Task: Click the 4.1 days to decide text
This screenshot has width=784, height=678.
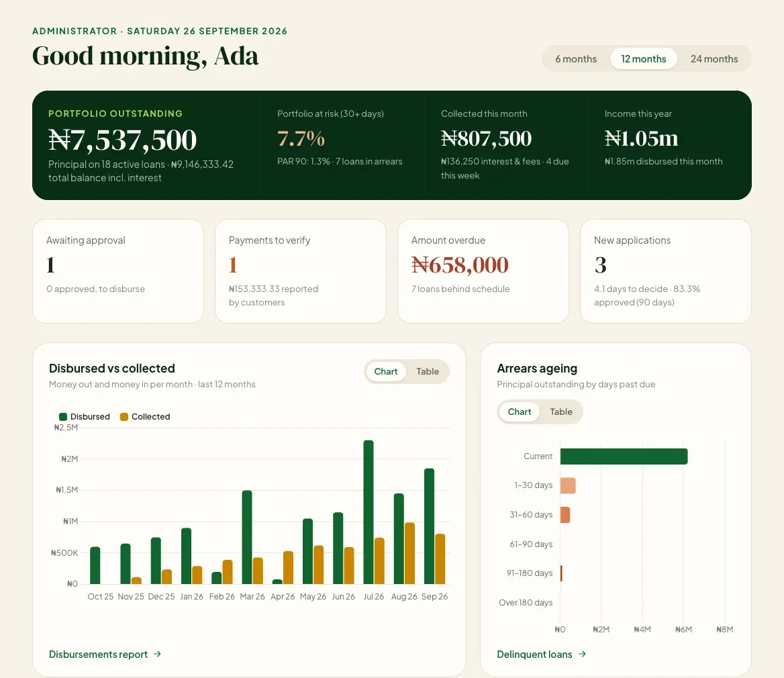Action: pyautogui.click(x=631, y=289)
